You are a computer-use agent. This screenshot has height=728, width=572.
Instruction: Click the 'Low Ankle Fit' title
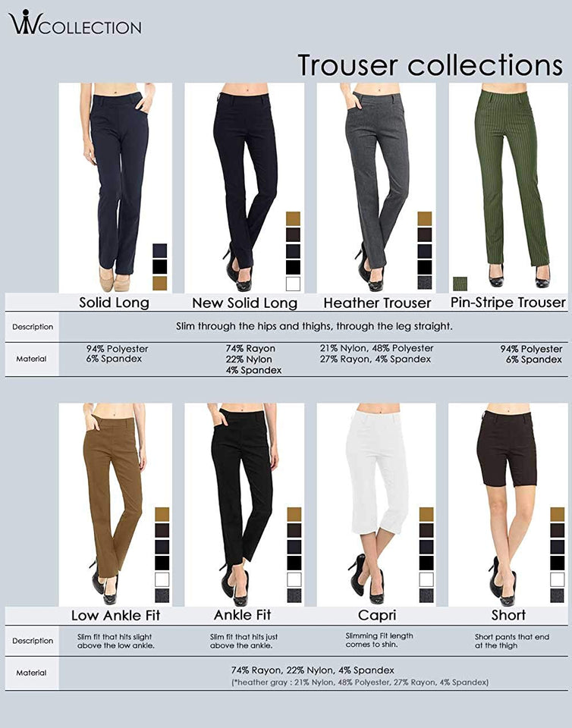115,616
